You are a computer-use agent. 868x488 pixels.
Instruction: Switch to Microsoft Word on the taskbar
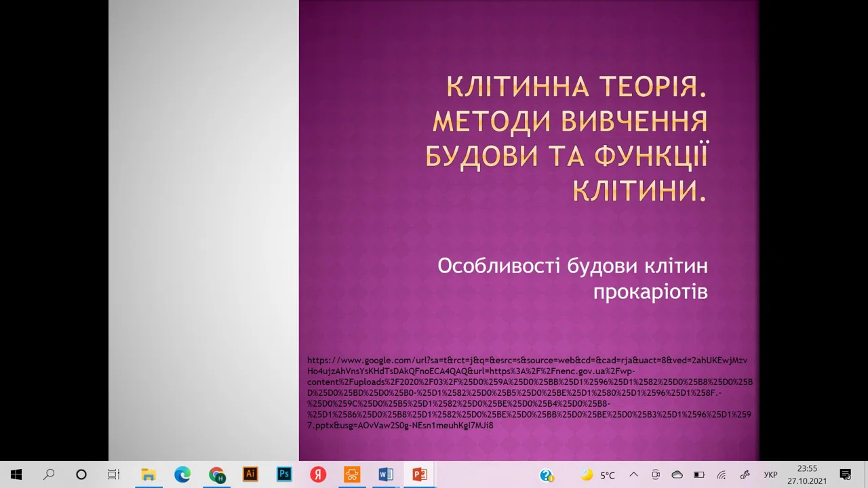[386, 474]
